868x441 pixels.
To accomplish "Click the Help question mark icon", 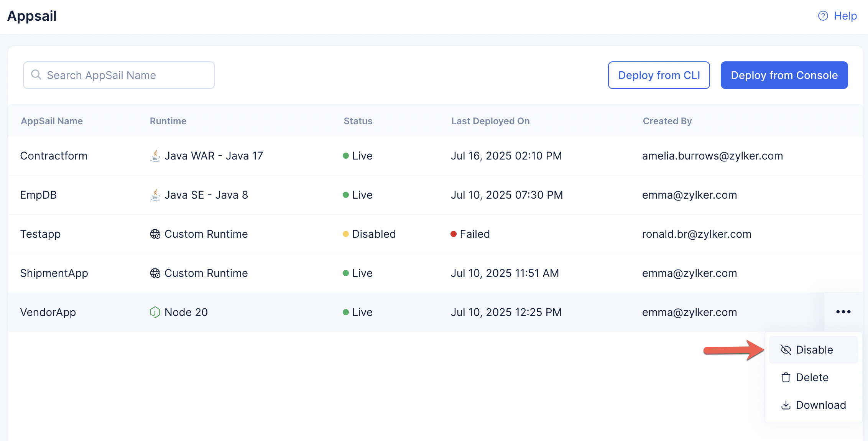I will click(x=823, y=16).
